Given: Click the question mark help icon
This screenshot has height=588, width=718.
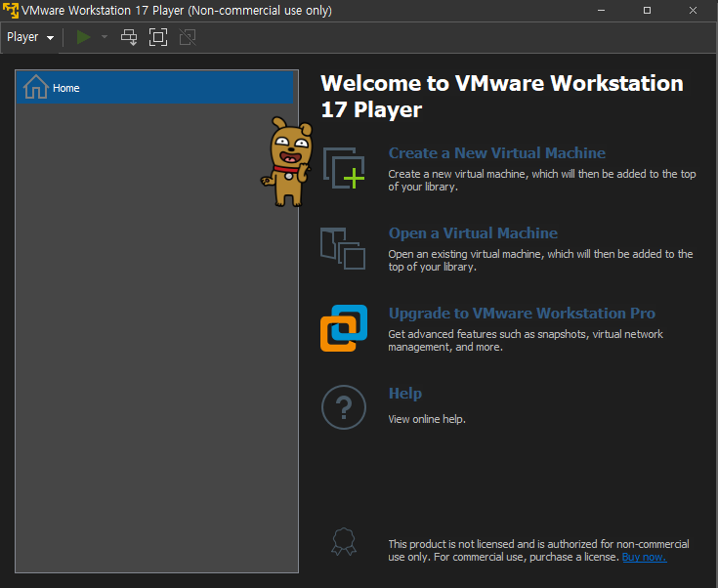Looking at the screenshot, I should pos(344,407).
